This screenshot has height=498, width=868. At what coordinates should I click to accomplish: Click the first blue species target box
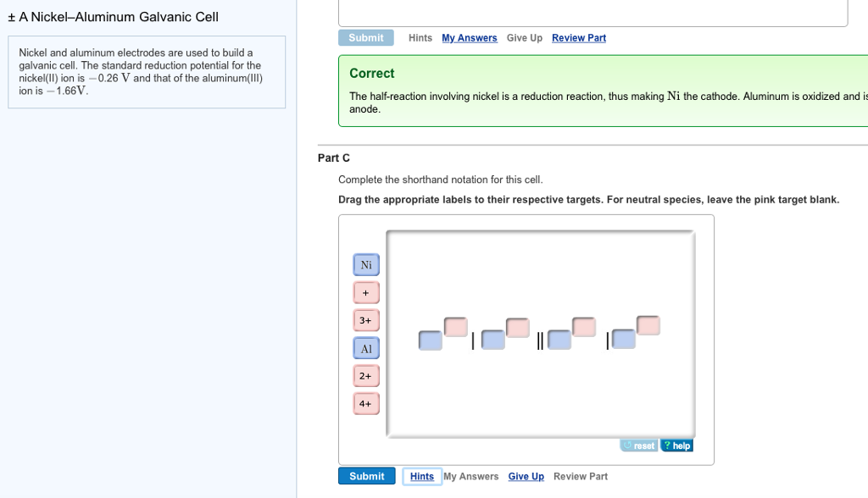point(430,340)
